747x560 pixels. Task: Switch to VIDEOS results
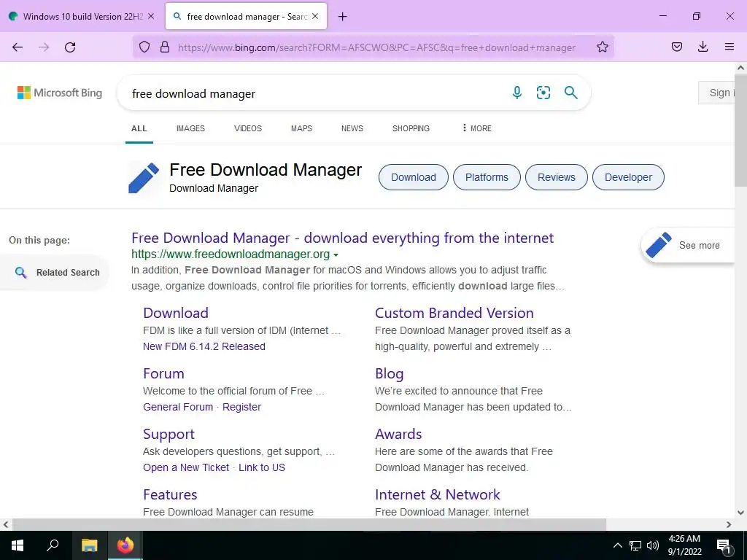tap(248, 128)
